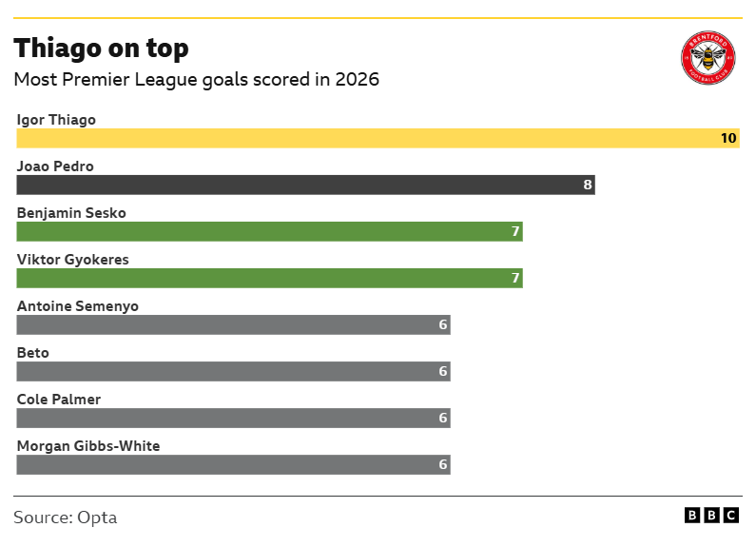This screenshot has height=547, width=756.
Task: Select the "Viktor Gyokeres" name label
Action: [x=72, y=260]
